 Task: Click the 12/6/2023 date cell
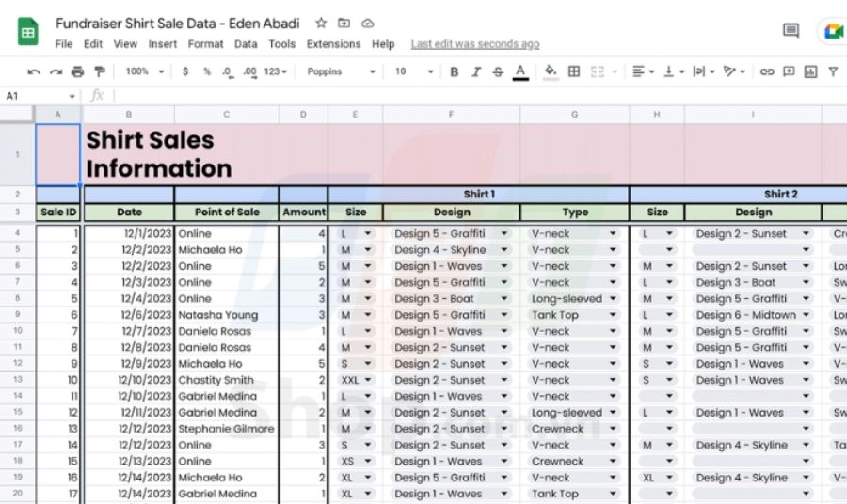pyautogui.click(x=129, y=315)
